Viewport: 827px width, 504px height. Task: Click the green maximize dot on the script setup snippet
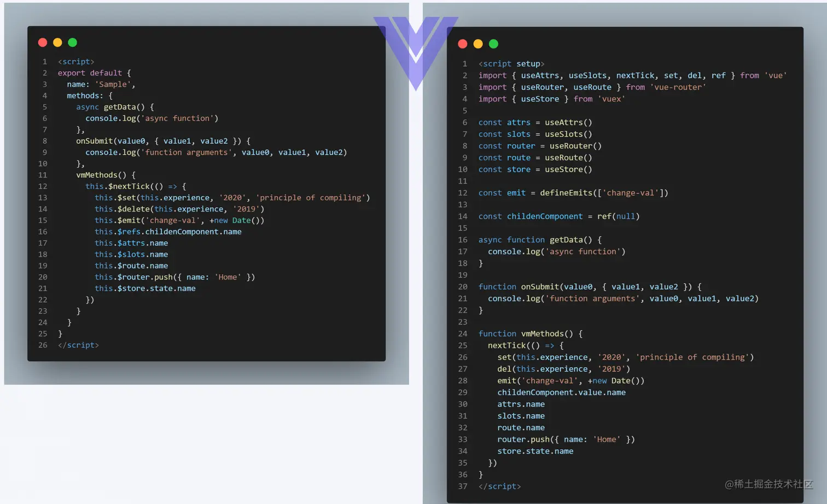(x=493, y=44)
